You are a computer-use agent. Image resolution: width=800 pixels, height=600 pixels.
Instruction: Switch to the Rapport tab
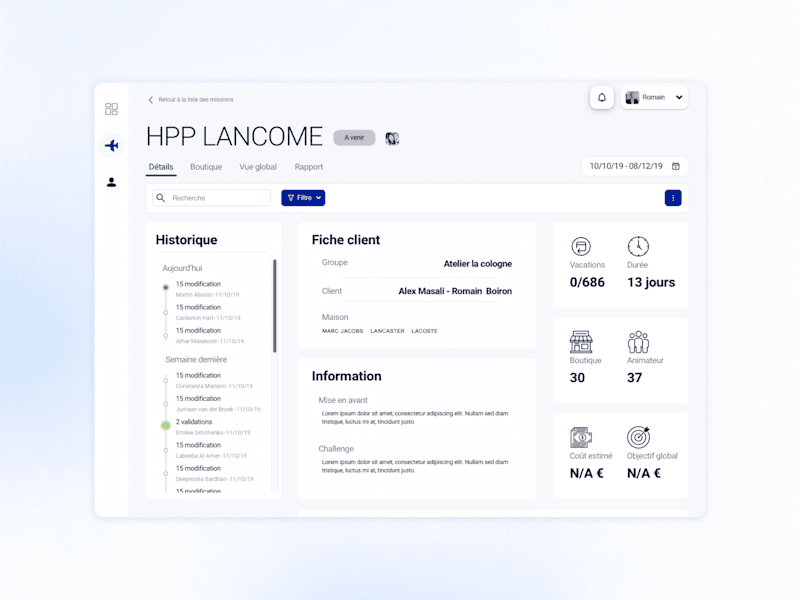pyautogui.click(x=309, y=167)
